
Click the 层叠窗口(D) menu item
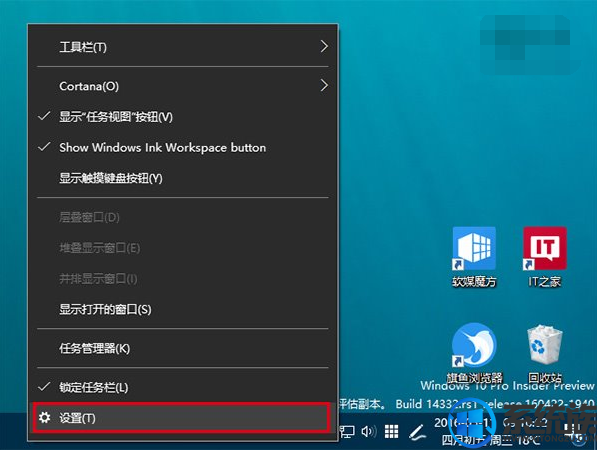183,217
